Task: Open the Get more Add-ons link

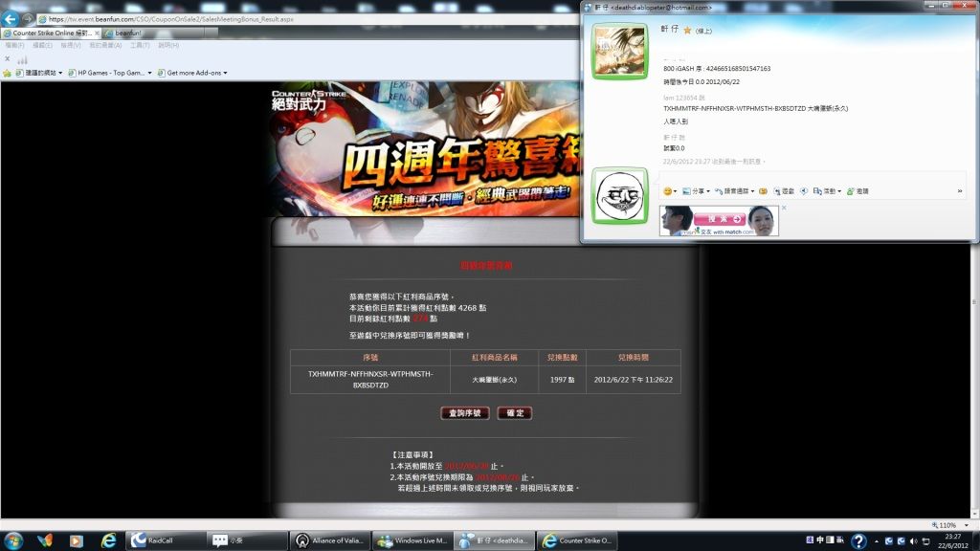Action: pyautogui.click(x=189, y=73)
